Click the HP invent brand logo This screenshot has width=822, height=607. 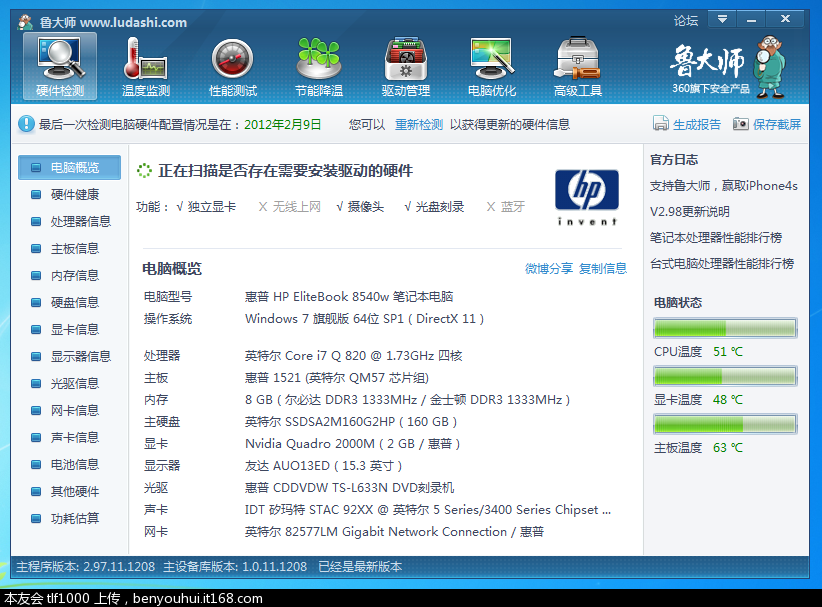pos(587,196)
